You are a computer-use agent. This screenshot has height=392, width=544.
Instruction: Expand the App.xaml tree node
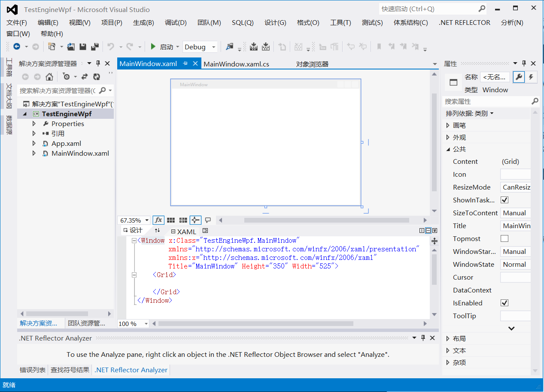pyautogui.click(x=34, y=143)
